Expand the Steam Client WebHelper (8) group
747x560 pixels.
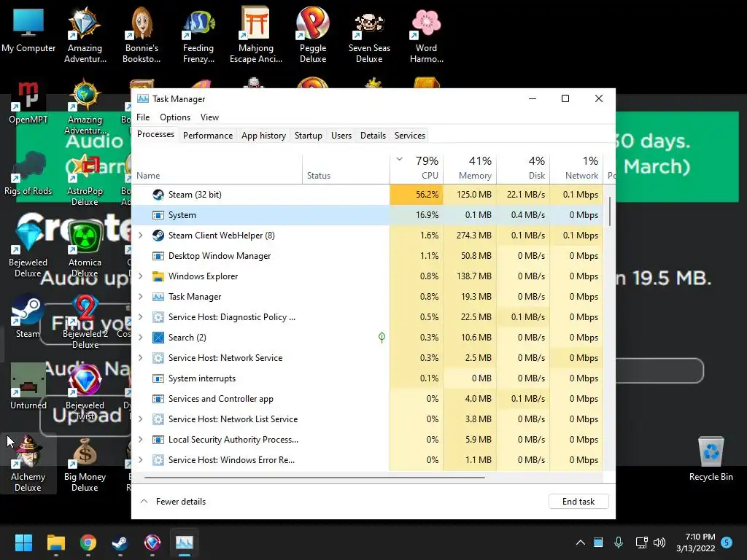(x=141, y=236)
